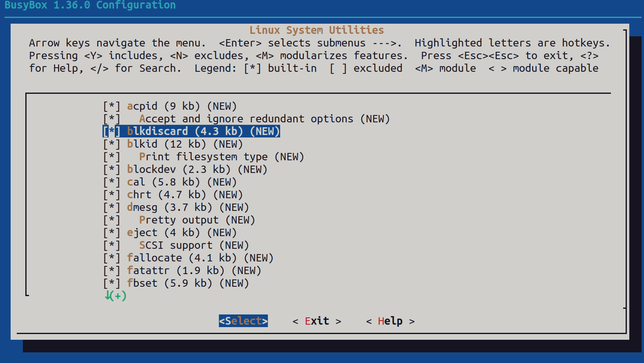Toggle the SCSI support checkbox
This screenshot has width=644, height=363.
111,246
